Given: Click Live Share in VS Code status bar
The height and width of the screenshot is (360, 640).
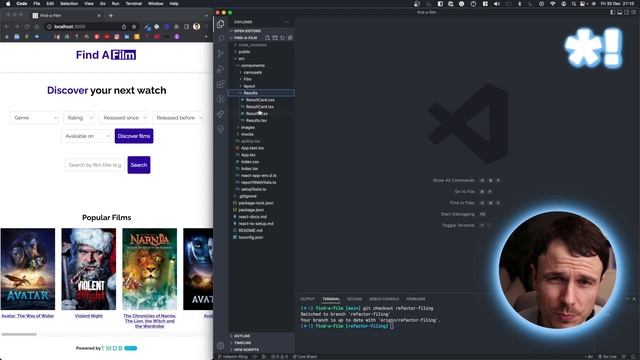Looking at the screenshot, I should (304, 357).
